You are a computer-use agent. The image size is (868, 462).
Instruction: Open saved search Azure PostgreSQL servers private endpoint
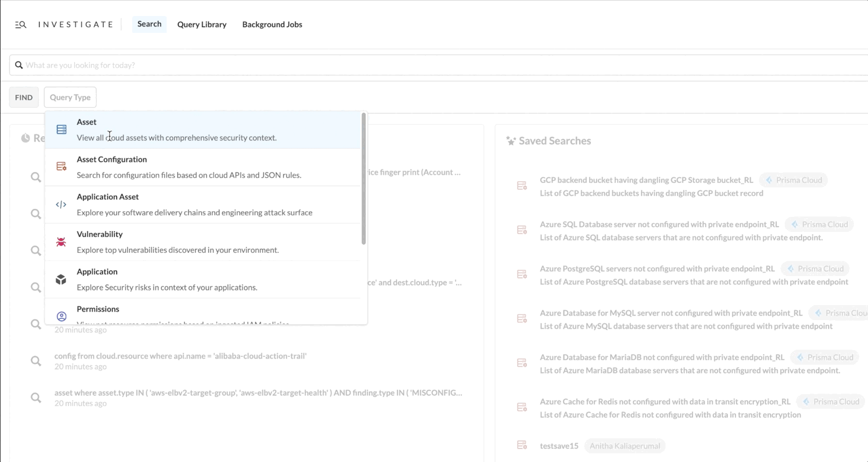coord(657,269)
